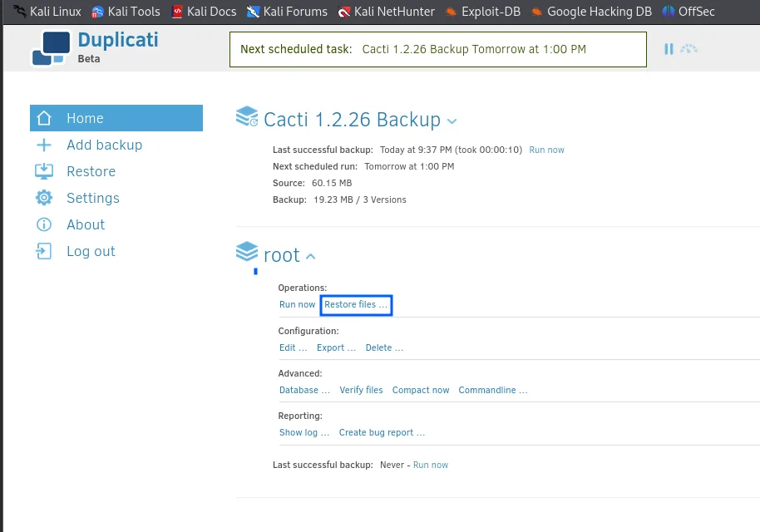Go to Home in sidebar
This screenshot has width=760, height=532.
tap(116, 118)
